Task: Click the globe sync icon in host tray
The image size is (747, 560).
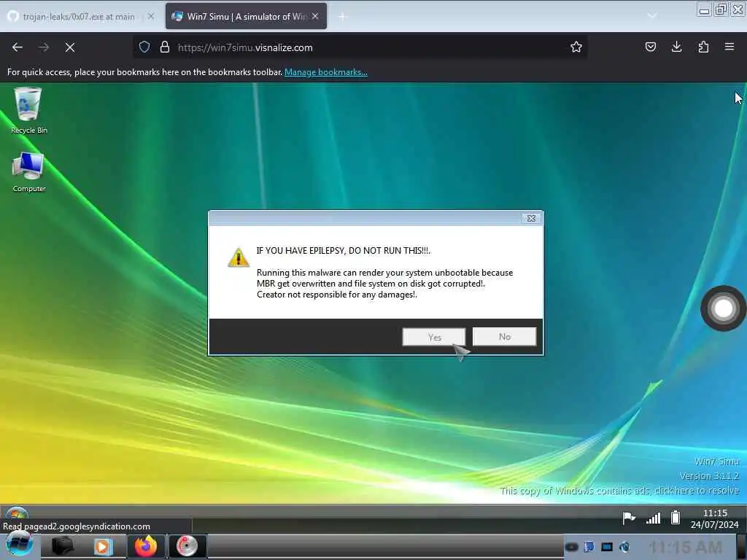Action: click(x=624, y=547)
